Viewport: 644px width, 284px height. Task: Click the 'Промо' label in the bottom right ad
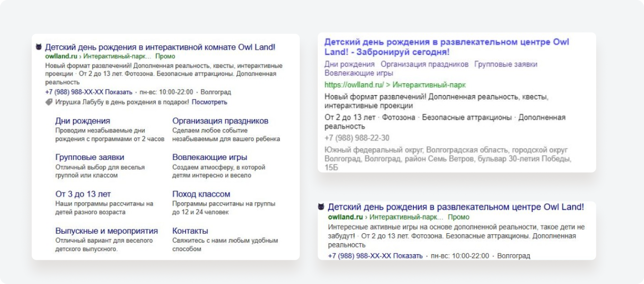(x=458, y=217)
